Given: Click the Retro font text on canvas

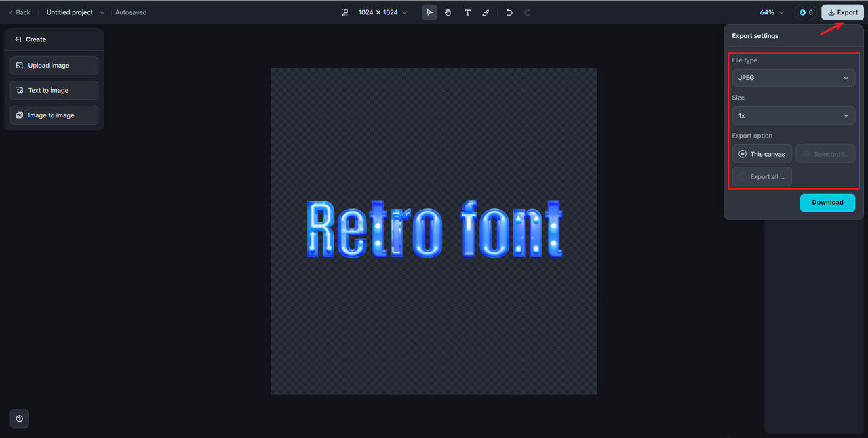Looking at the screenshot, I should [434, 229].
